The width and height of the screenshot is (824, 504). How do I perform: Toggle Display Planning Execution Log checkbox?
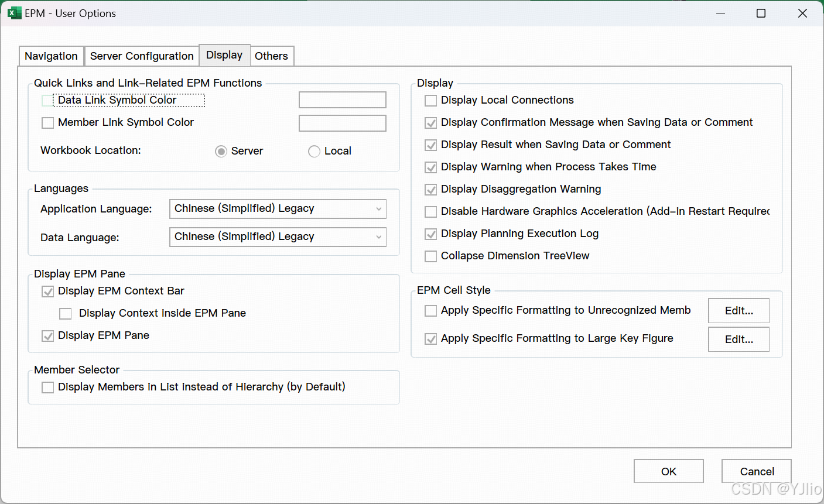click(430, 234)
